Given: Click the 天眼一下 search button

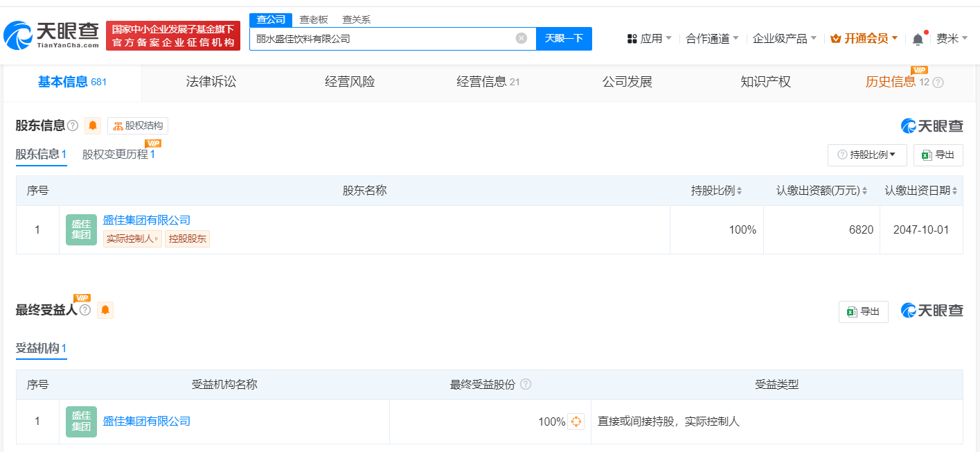Looking at the screenshot, I should click(x=564, y=39).
